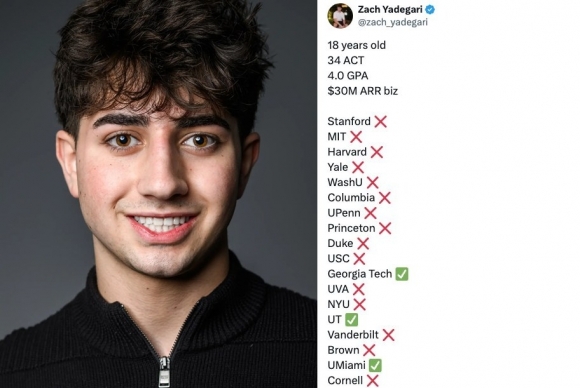Image resolution: width=580 pixels, height=388 pixels.
Task: Open the @zach_yadegari handle link
Action: click(392, 22)
